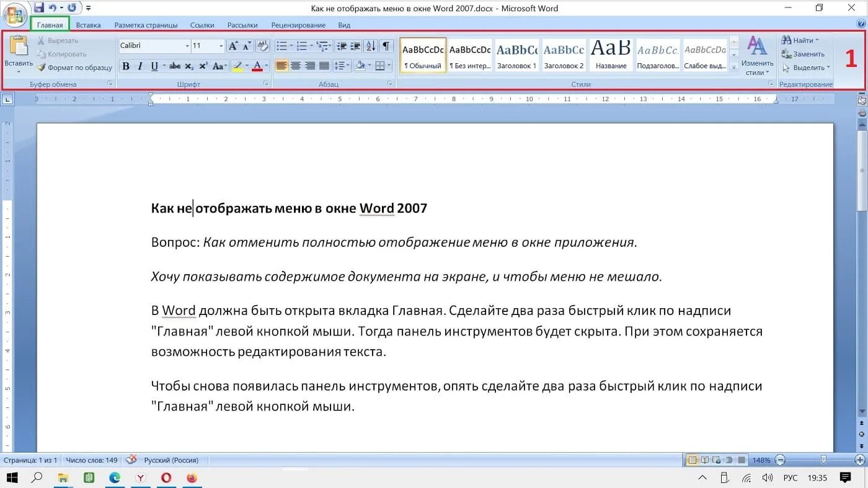Activate Формат по образцу painter
868x488 pixels.
[74, 68]
